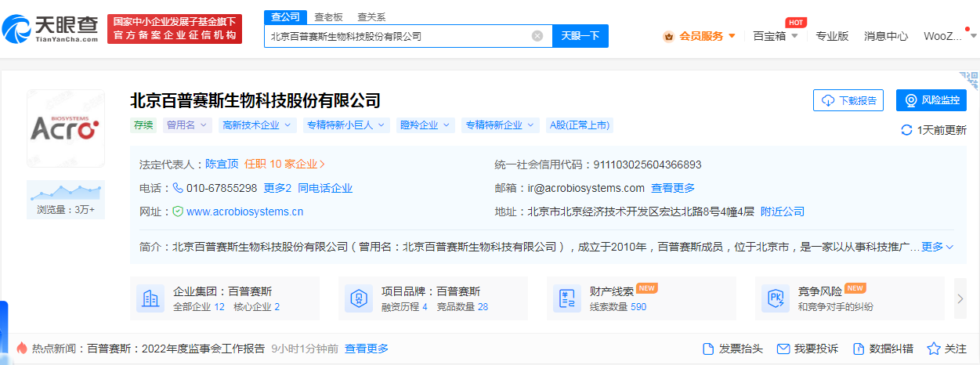980x365 pixels.
Task: Click 查看更多 next to hot news
Action: [367, 349]
